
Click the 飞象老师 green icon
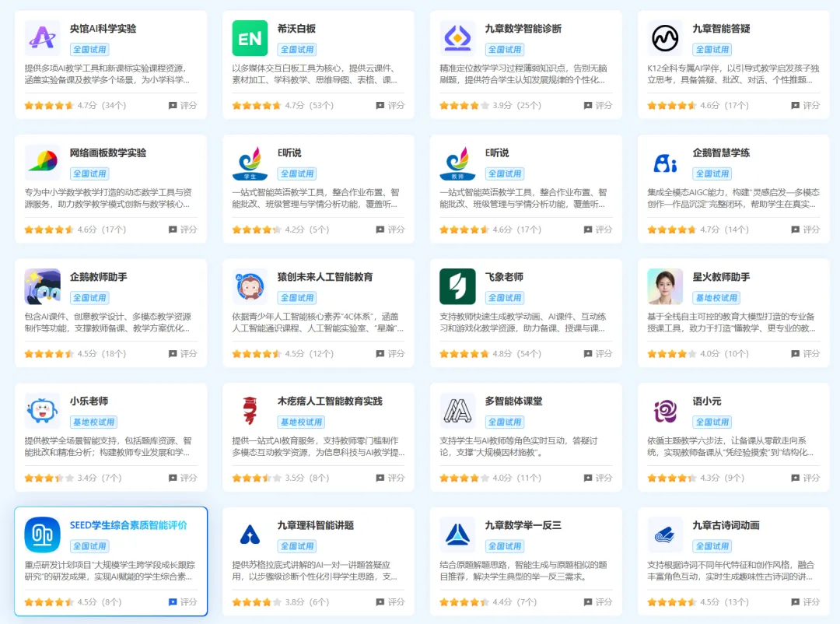[457, 286]
